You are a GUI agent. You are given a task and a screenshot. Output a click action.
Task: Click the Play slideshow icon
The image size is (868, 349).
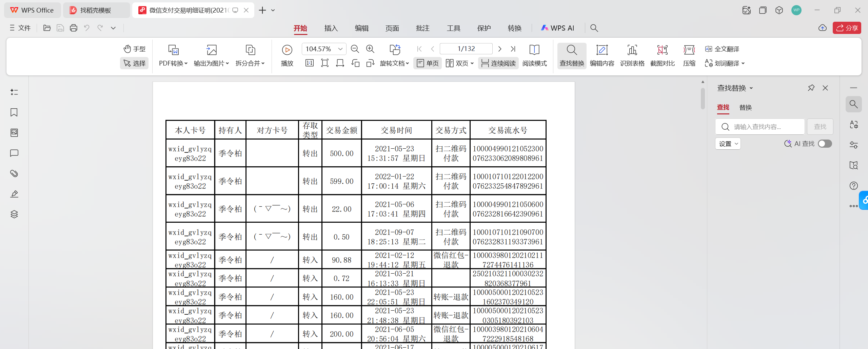point(287,50)
